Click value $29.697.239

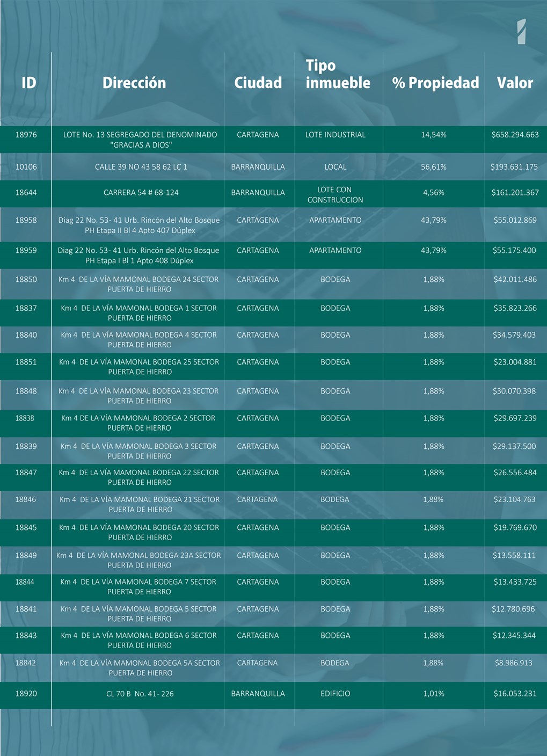[515, 418]
